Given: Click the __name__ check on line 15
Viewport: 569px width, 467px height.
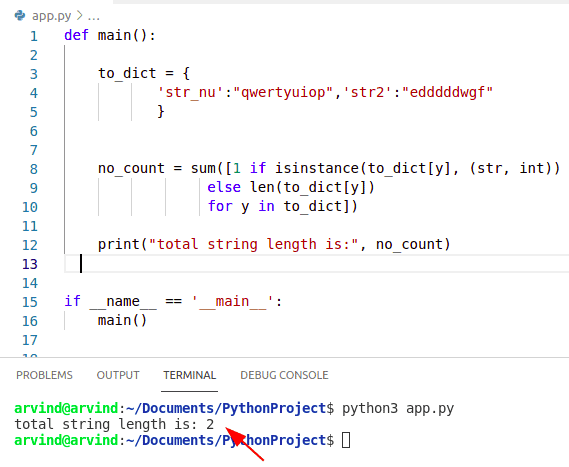Looking at the screenshot, I should 173,301.
